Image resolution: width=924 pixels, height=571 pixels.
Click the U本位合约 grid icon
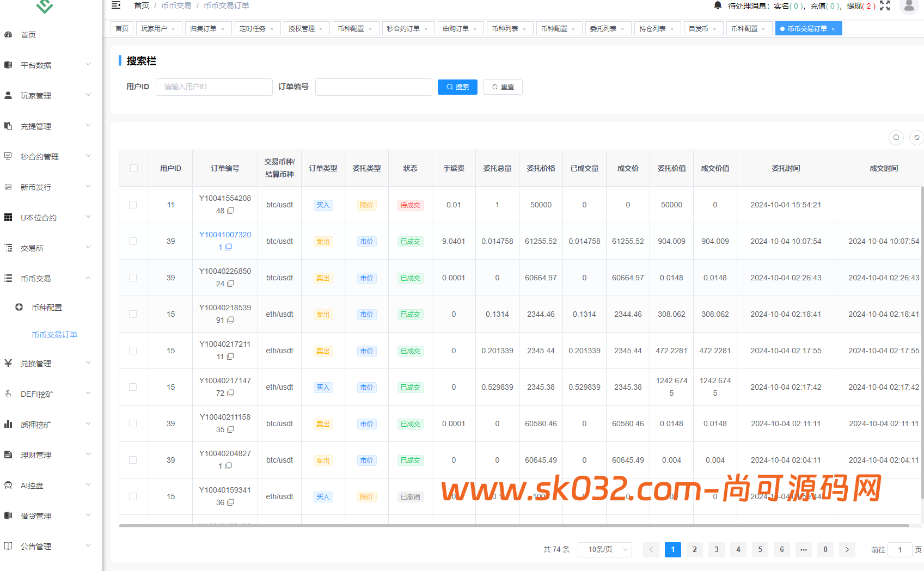[8, 217]
